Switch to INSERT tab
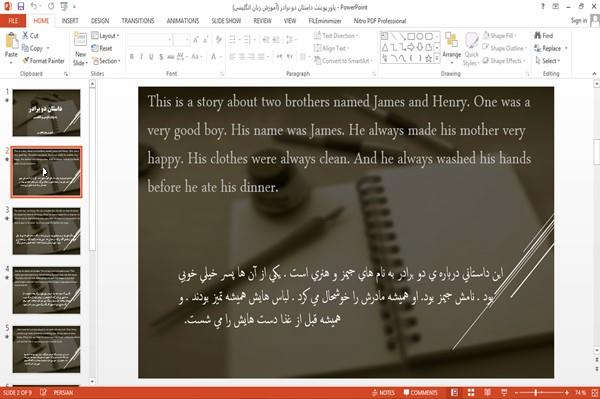Viewport: 600px width, 399px height. click(x=70, y=21)
